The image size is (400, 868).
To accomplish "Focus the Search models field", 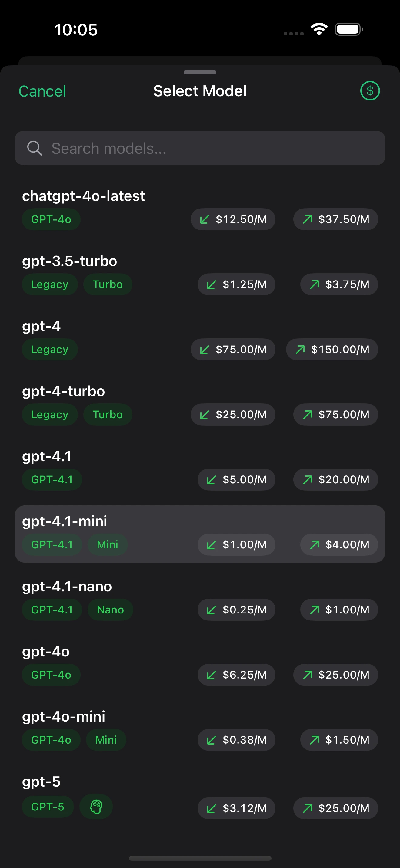I will 209,148.
